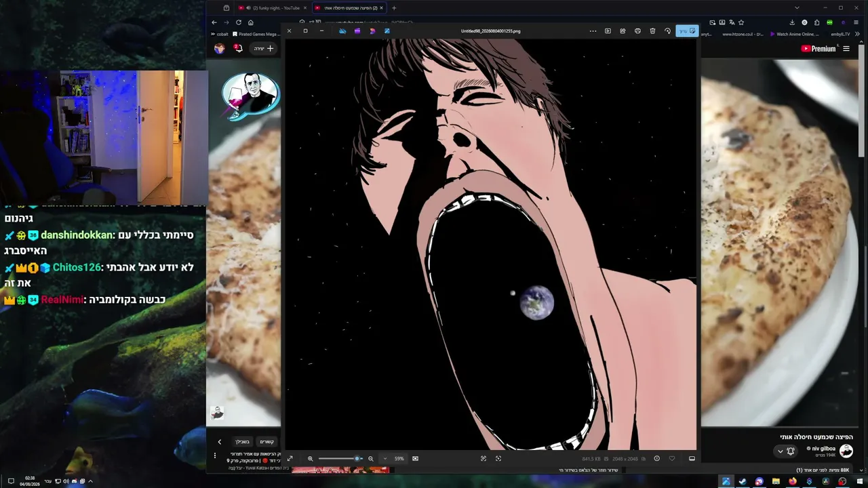Rotate the image with the rotate icon
The image size is (868, 488).
[667, 31]
